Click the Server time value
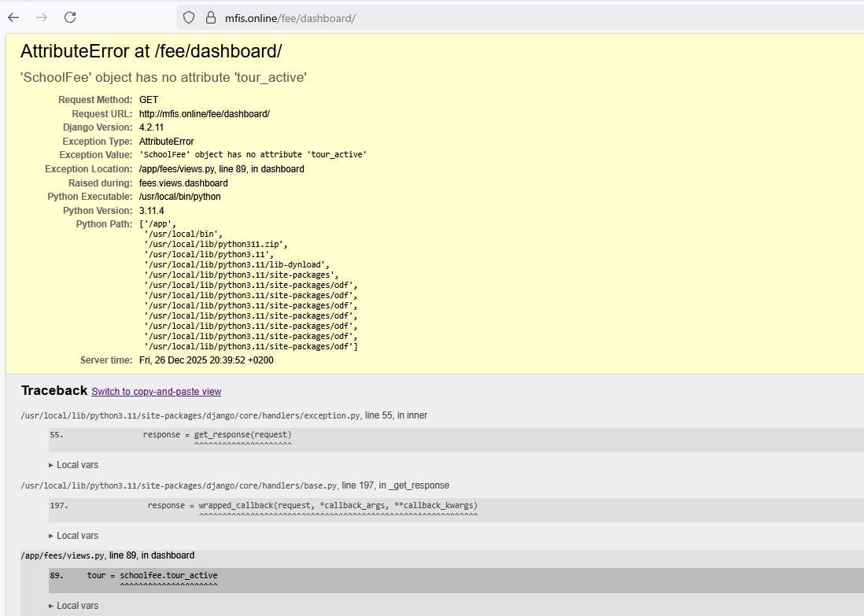 (x=206, y=360)
